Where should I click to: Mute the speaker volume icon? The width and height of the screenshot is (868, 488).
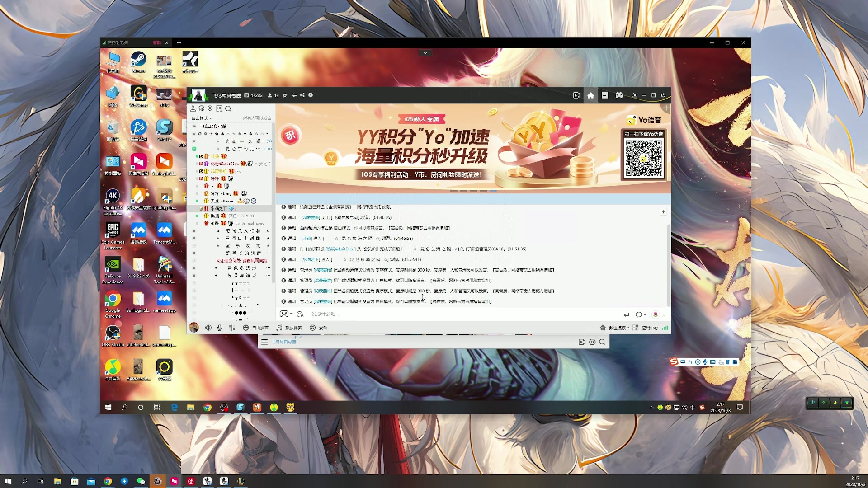click(208, 328)
